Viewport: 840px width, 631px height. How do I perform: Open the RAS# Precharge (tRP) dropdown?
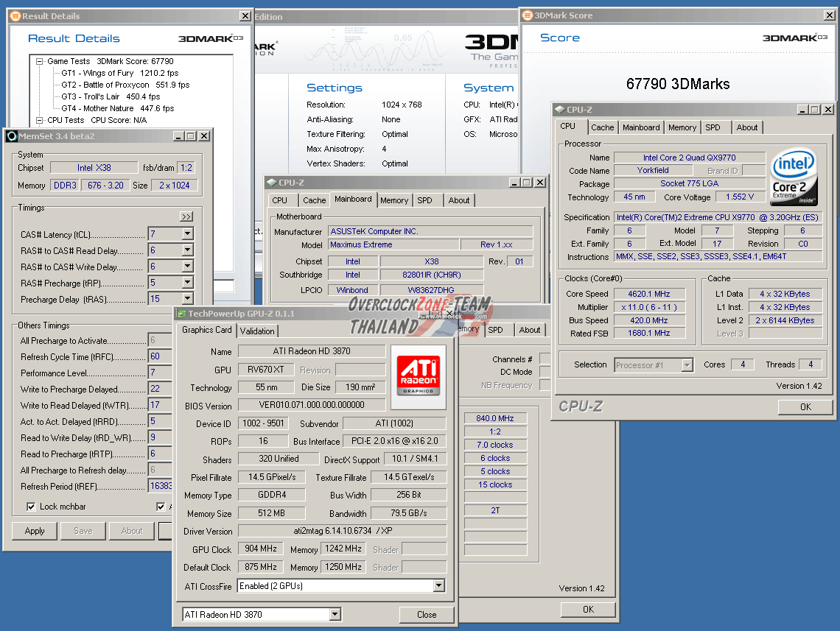tap(187, 282)
